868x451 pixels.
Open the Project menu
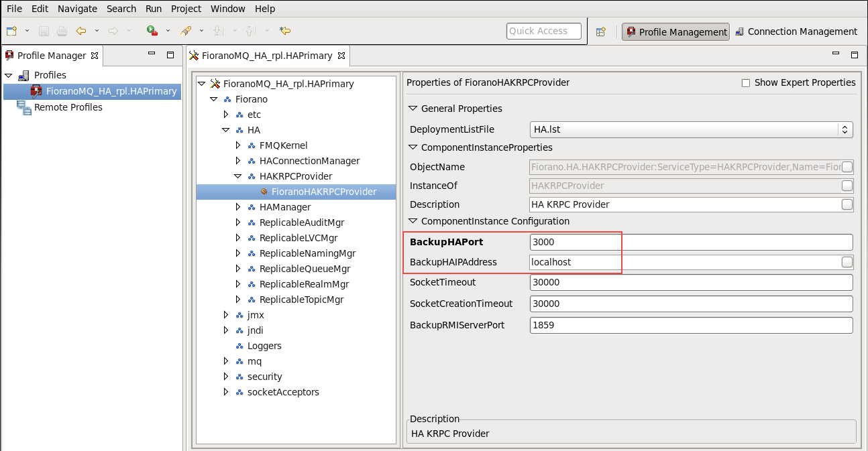tap(186, 9)
